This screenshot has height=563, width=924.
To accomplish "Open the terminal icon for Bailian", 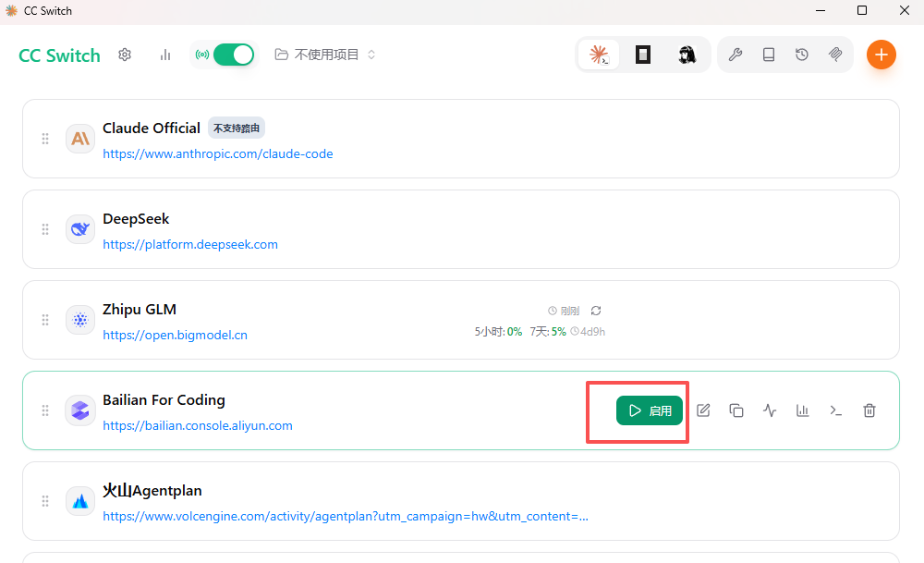I will click(x=835, y=410).
